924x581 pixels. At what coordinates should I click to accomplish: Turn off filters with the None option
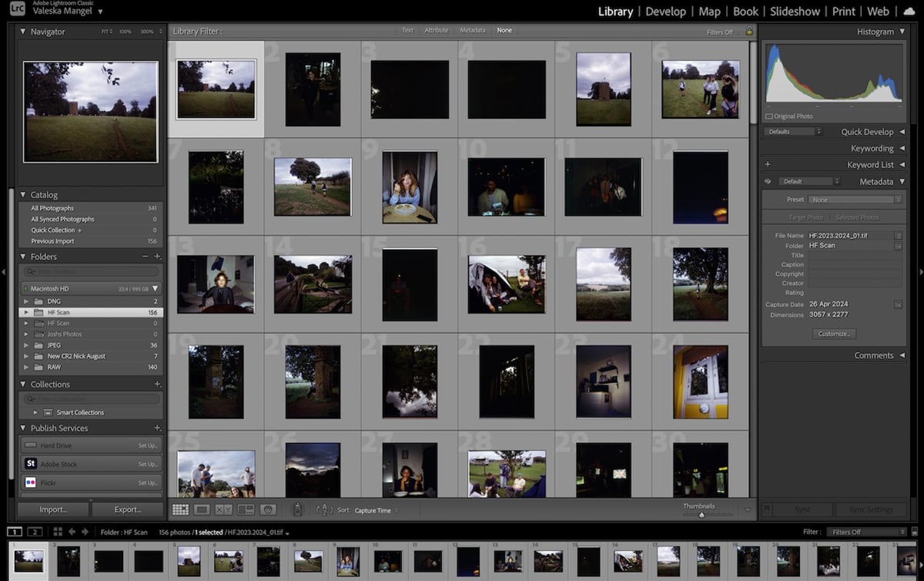[504, 30]
